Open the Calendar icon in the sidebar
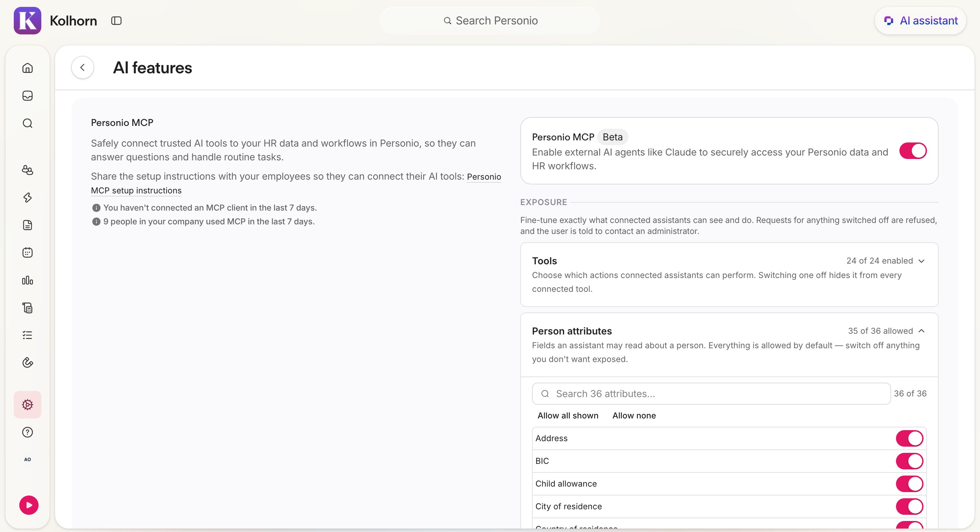The width and height of the screenshot is (980, 532). 28,253
